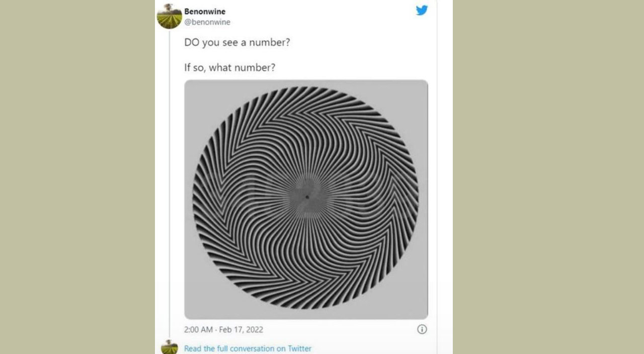This screenshot has width=644, height=354.
Task: Click the left beige background panel
Action: tap(75, 176)
